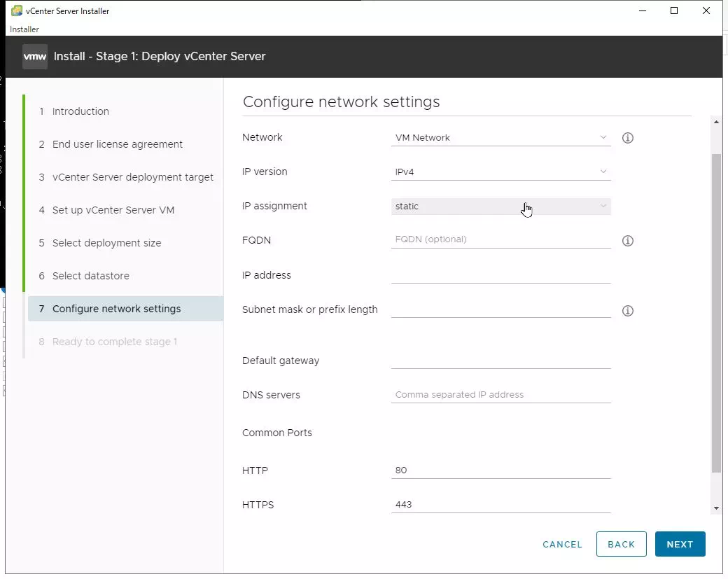Click the FQDN info icon
Image resolution: width=728 pixels, height=579 pixels.
coord(627,241)
